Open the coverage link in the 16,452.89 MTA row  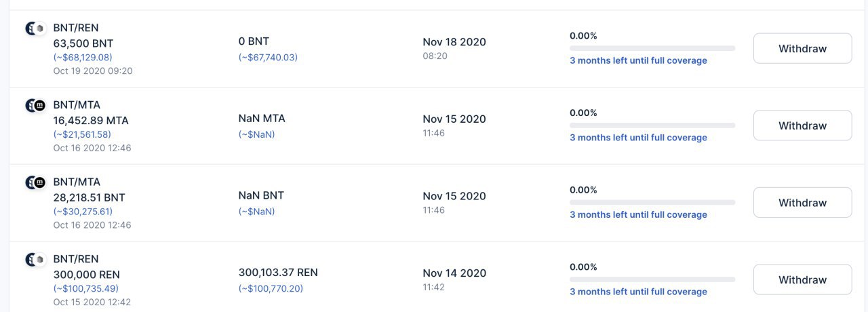point(638,138)
